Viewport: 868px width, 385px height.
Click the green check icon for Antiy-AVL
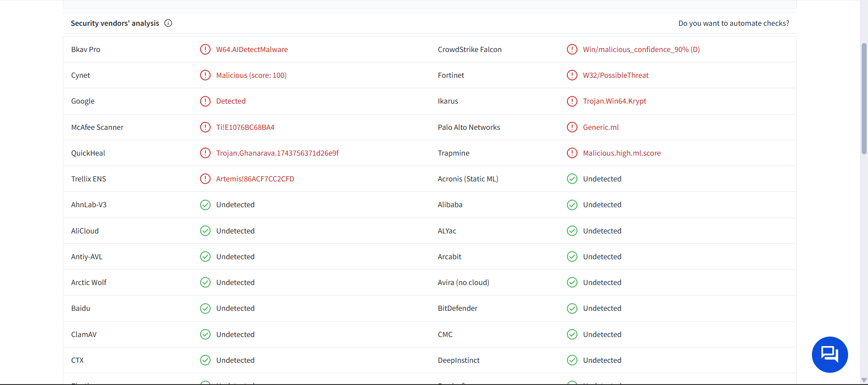pos(205,257)
